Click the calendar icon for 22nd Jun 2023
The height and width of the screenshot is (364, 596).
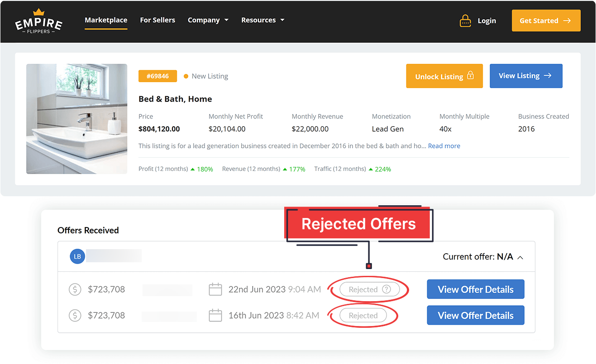click(215, 289)
